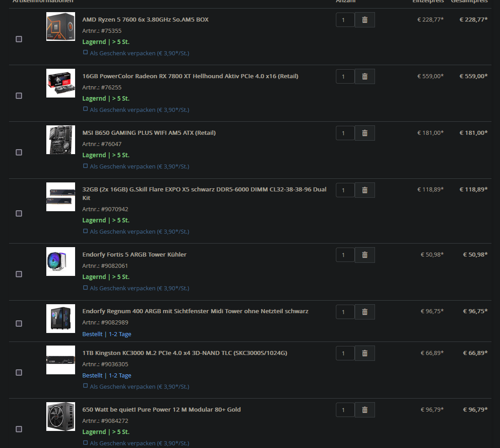Click article number #9070942
Image resolution: width=500 pixels, height=448 pixels.
click(x=115, y=209)
